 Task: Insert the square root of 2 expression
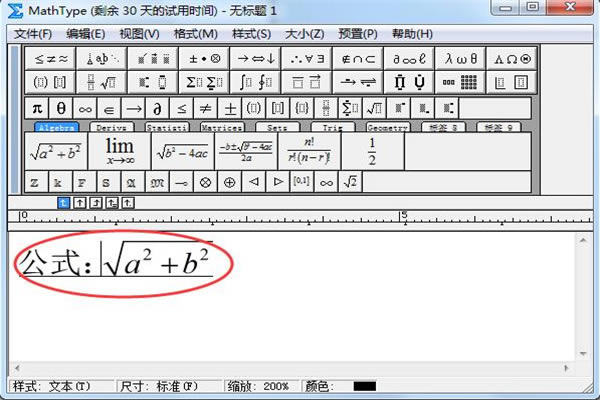click(349, 181)
